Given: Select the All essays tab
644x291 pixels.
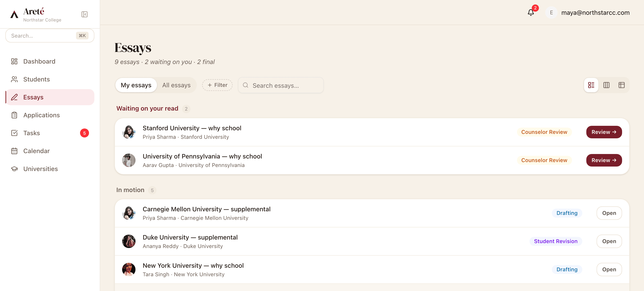Looking at the screenshot, I should [x=176, y=85].
